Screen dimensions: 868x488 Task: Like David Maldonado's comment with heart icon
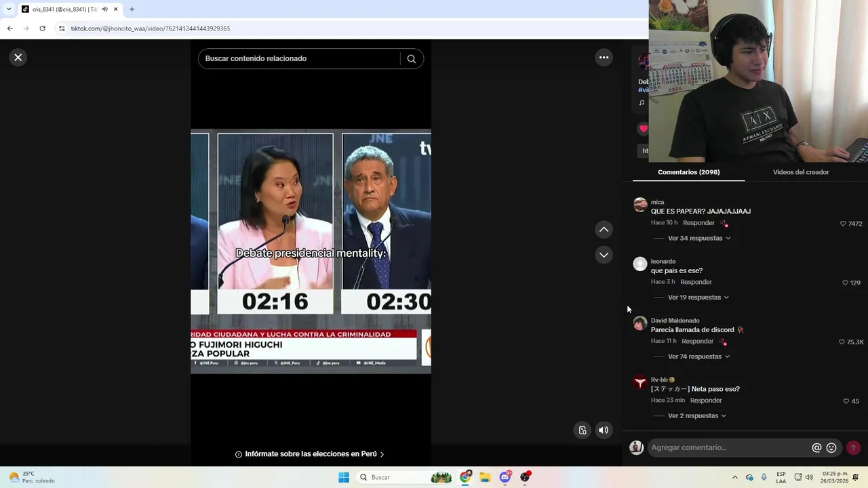[842, 342]
